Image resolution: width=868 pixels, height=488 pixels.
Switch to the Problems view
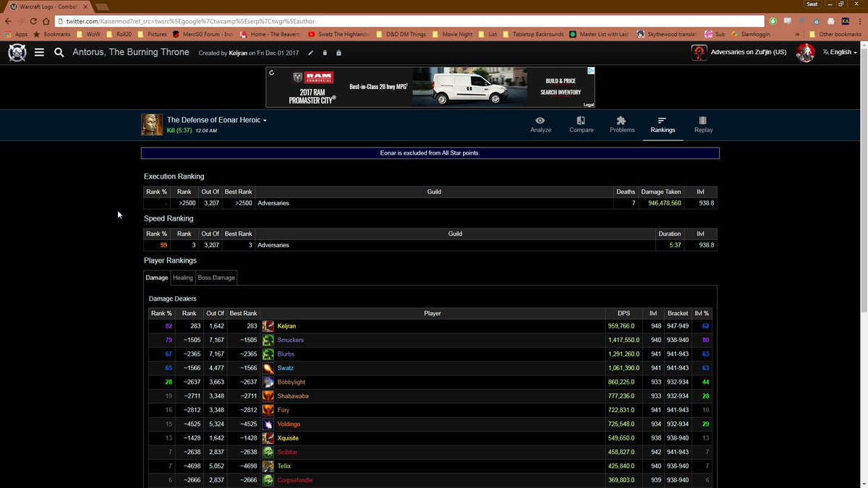tap(621, 125)
